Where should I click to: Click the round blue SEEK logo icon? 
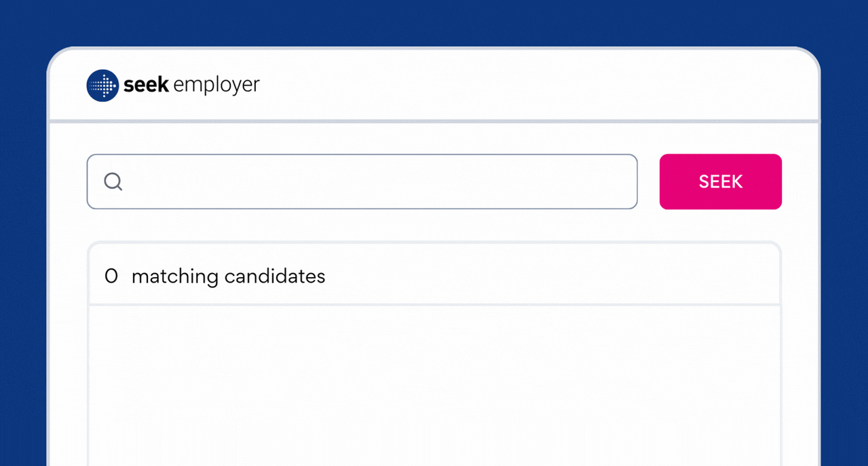pyautogui.click(x=102, y=86)
